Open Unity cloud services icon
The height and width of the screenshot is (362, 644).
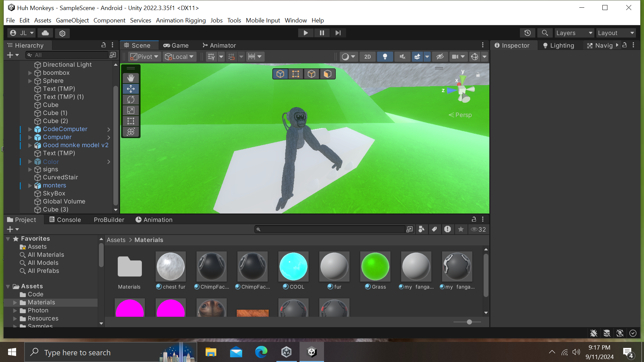click(45, 33)
